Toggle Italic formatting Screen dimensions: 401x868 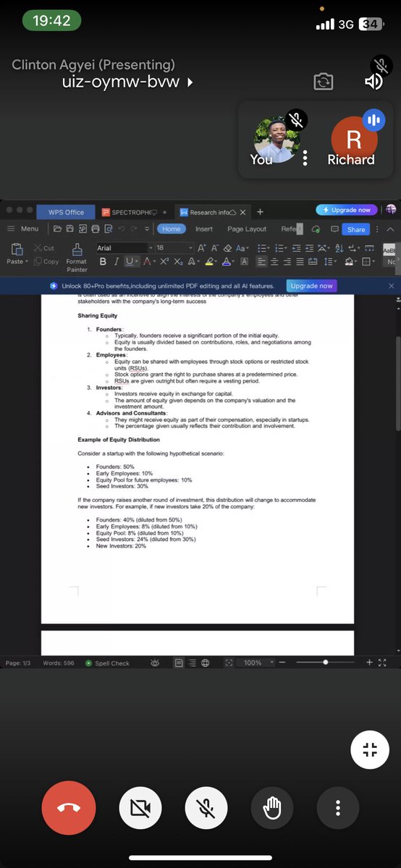(117, 261)
